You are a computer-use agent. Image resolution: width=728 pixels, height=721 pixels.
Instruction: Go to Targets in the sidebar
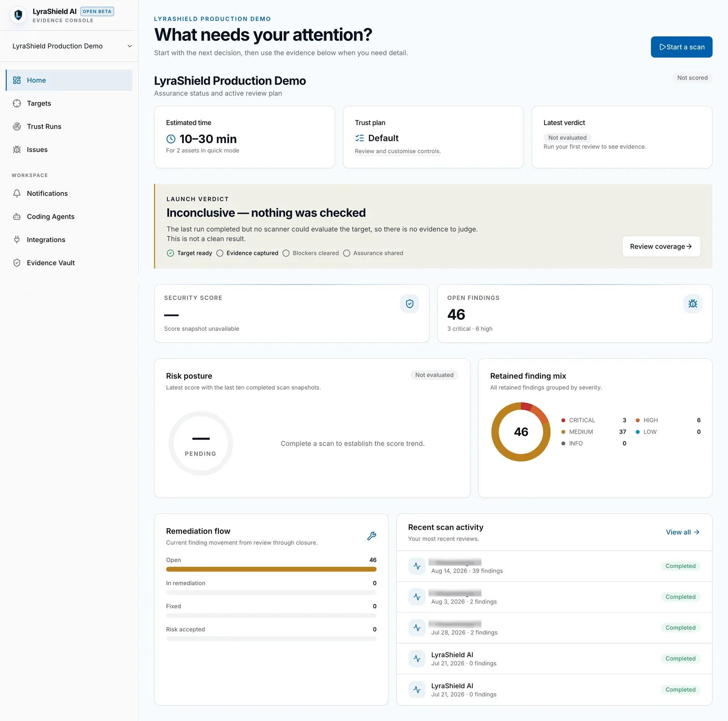[x=69, y=103]
